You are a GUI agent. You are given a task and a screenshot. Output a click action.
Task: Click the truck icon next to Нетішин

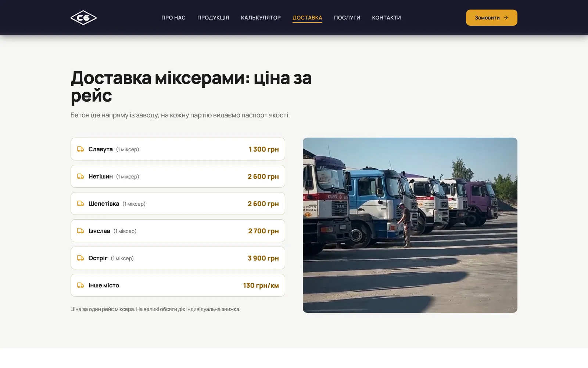pos(80,176)
